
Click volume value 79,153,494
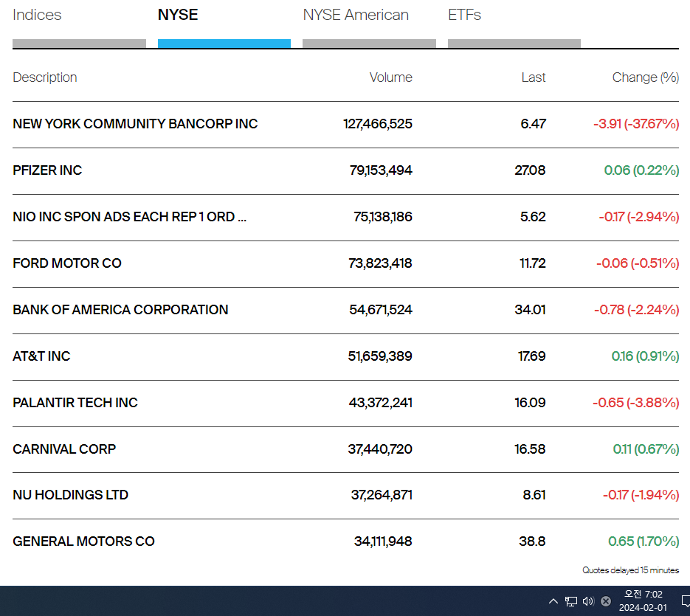(381, 170)
